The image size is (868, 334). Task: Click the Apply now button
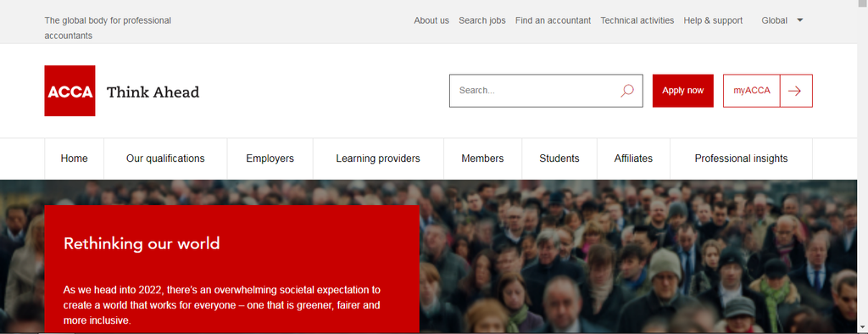[682, 91]
